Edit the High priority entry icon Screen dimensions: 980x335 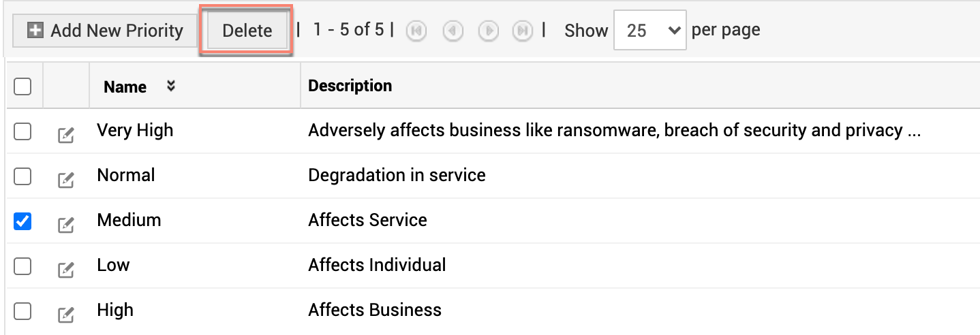[x=65, y=315]
